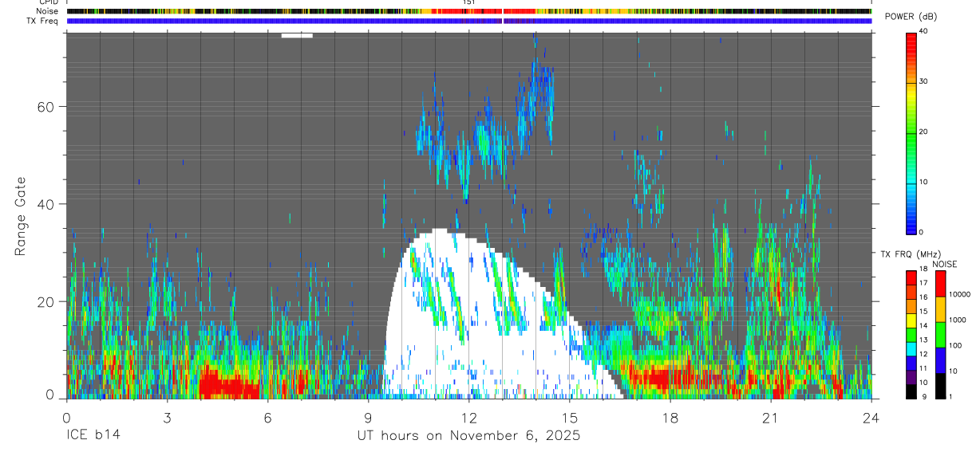Click the 16 MHz tick label

coord(923,297)
